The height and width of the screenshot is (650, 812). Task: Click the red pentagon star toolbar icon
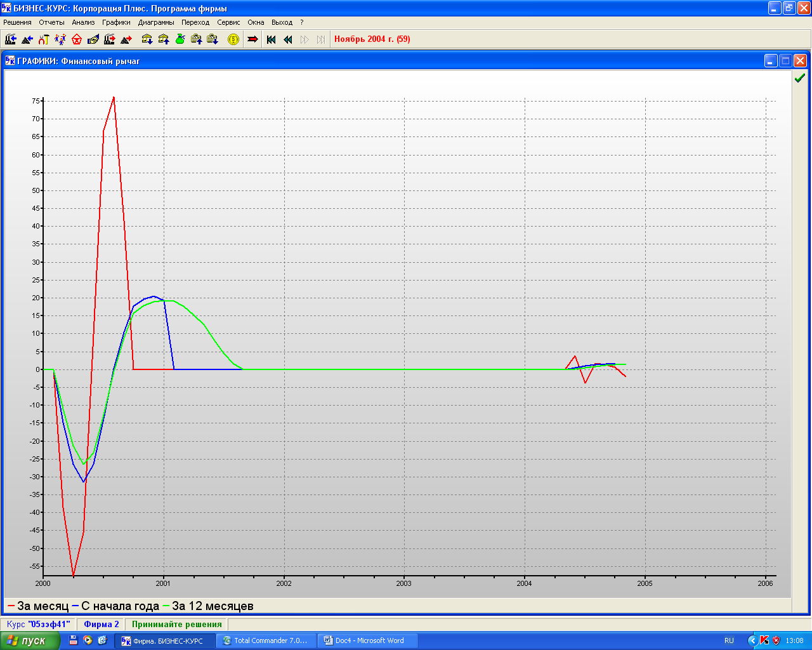76,39
